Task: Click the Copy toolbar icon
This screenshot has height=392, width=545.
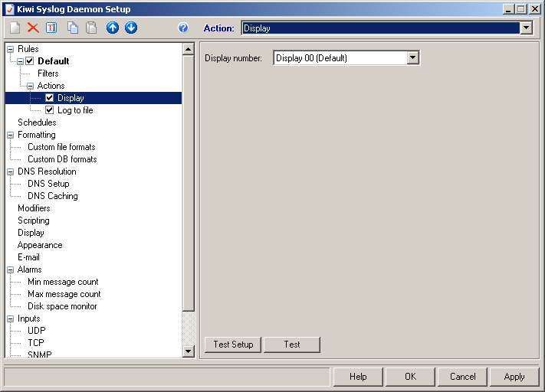Action: point(73,28)
